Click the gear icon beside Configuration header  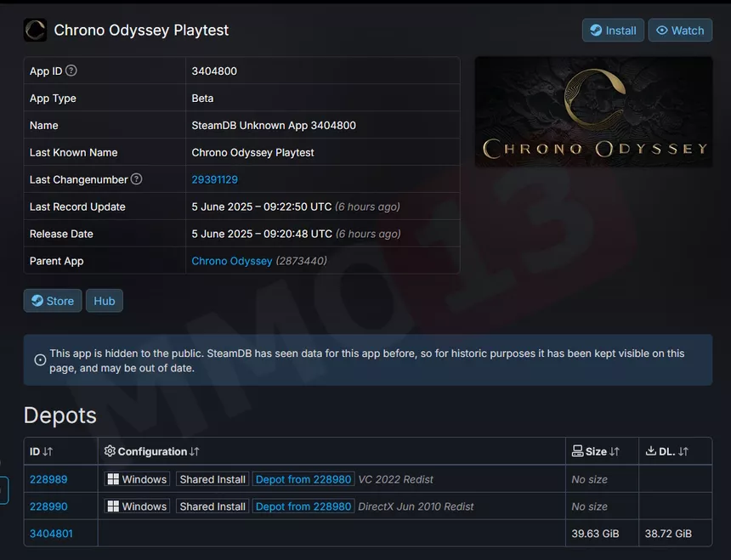(x=110, y=451)
